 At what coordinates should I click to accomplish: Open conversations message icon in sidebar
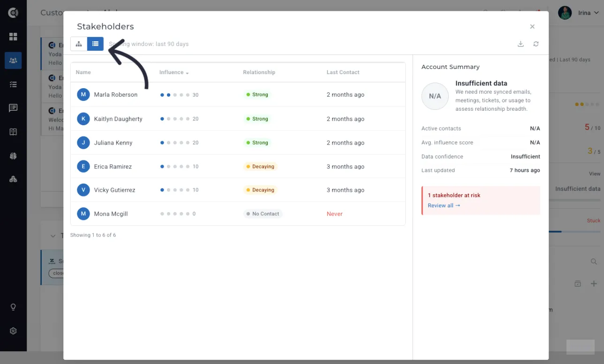point(13,108)
